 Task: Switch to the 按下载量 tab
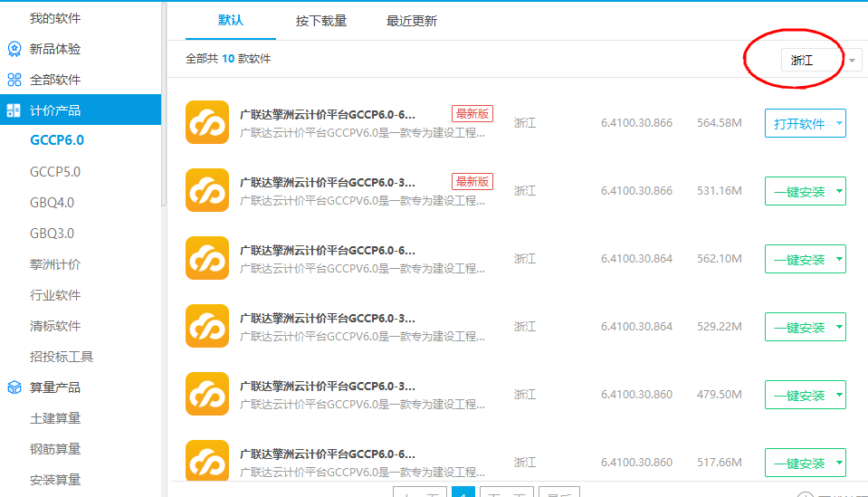click(x=321, y=21)
